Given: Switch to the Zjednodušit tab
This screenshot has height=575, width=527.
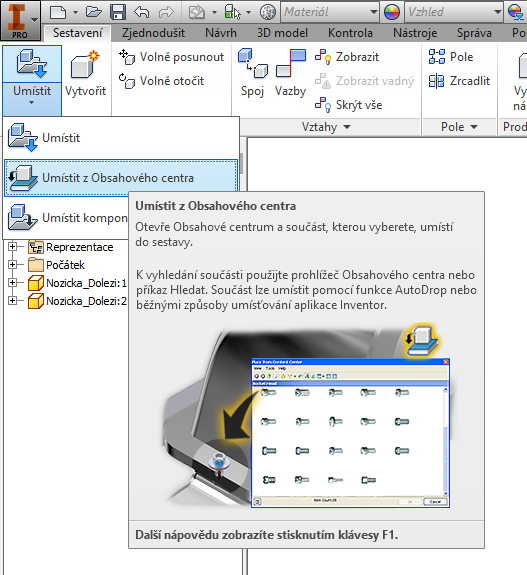Looking at the screenshot, I should 153,33.
